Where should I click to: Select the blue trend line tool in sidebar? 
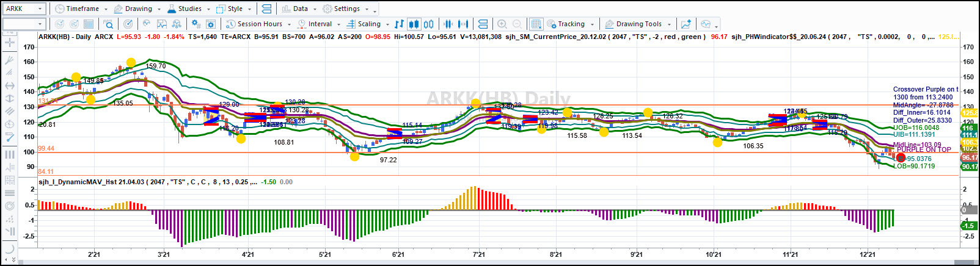coord(9,137)
